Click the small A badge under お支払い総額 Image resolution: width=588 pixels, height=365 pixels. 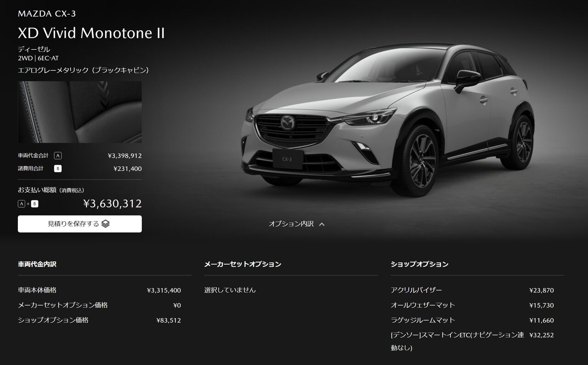tap(22, 204)
